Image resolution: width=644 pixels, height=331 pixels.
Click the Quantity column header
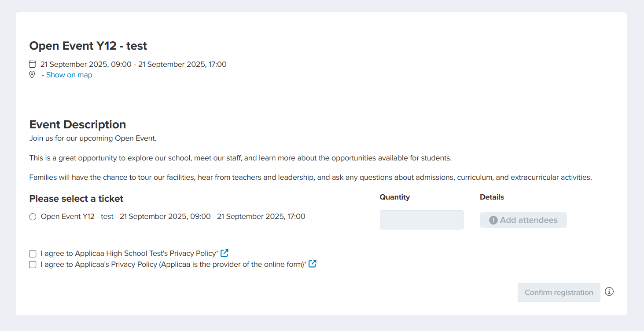point(394,197)
